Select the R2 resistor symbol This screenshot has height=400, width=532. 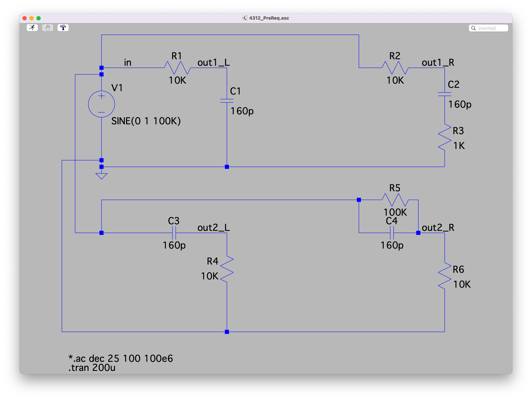tap(395, 68)
